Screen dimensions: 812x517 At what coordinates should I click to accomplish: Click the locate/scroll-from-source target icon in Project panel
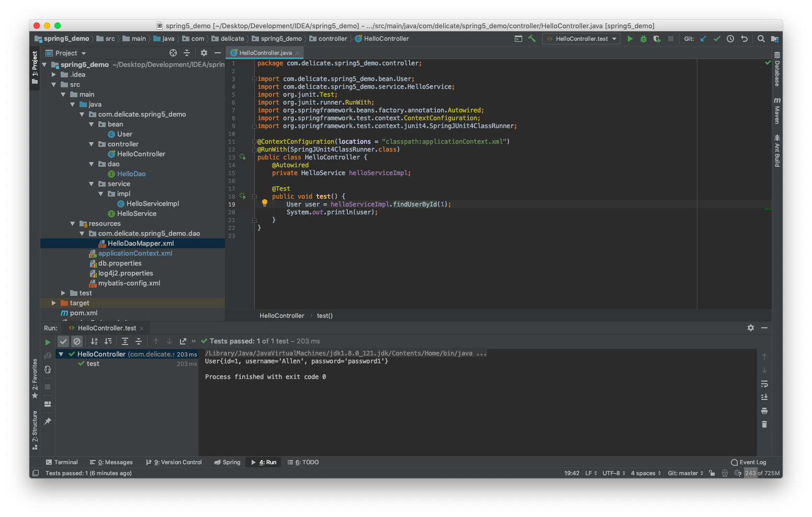[173, 53]
